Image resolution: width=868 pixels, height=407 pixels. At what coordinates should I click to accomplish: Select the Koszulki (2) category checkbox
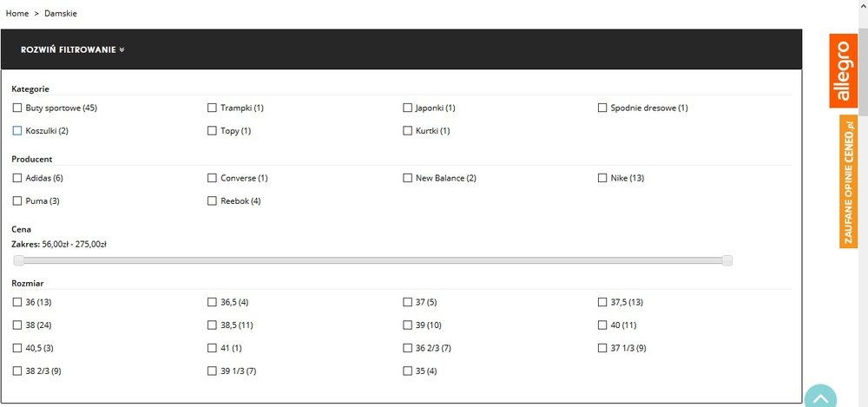[17, 131]
